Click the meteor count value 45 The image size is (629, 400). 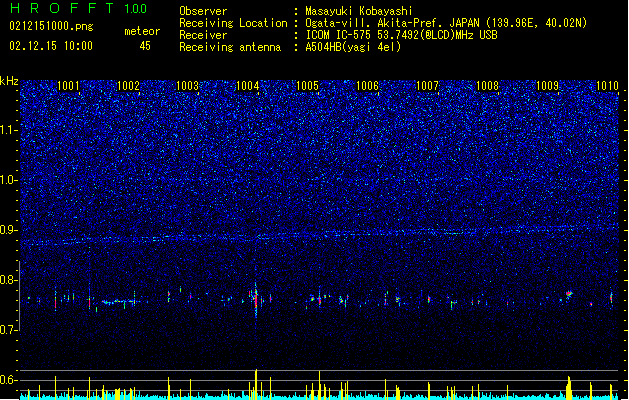click(145, 46)
